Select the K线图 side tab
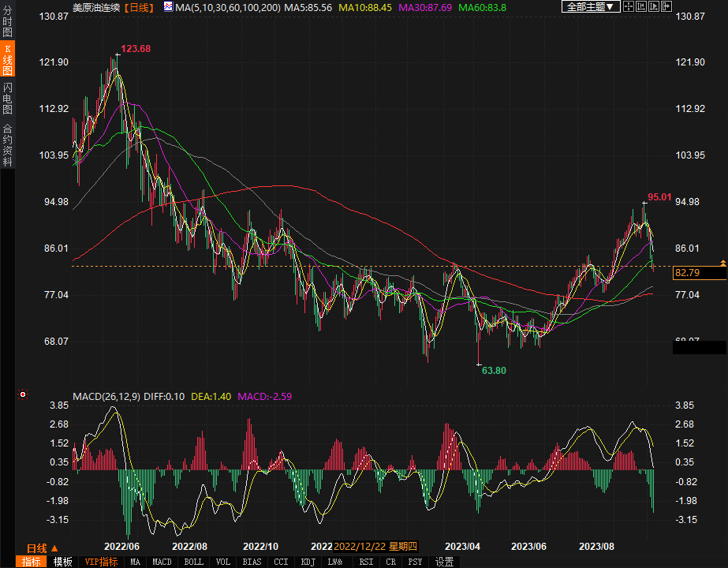Screen dimensions: 728x568 (7, 60)
